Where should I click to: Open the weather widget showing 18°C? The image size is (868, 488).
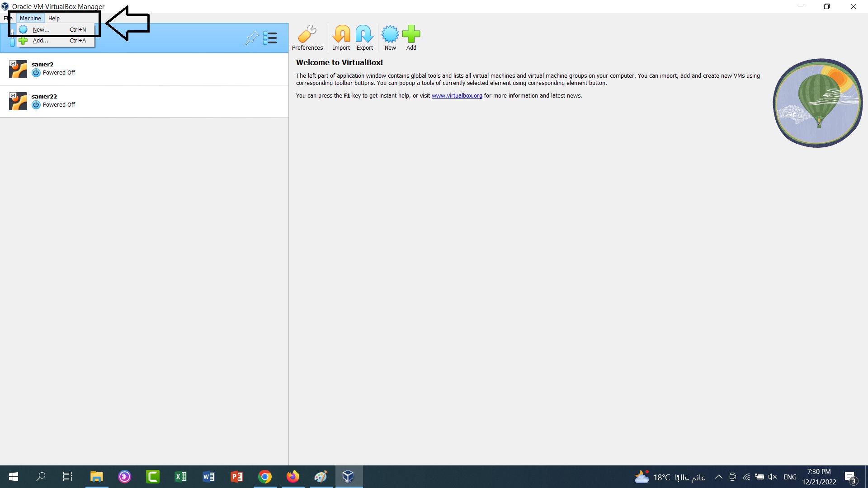[x=670, y=477]
